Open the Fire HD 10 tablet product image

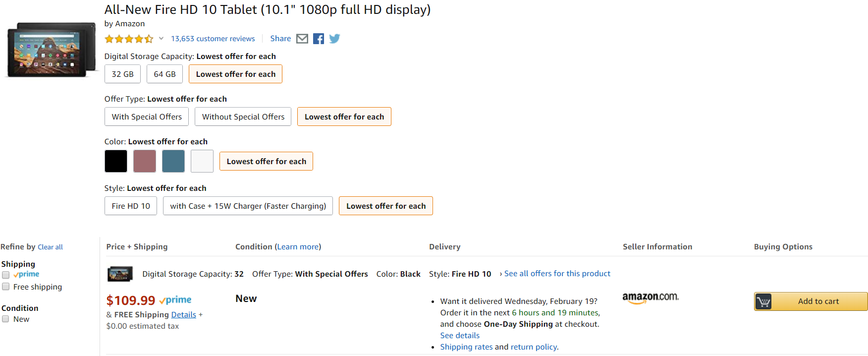pos(52,50)
